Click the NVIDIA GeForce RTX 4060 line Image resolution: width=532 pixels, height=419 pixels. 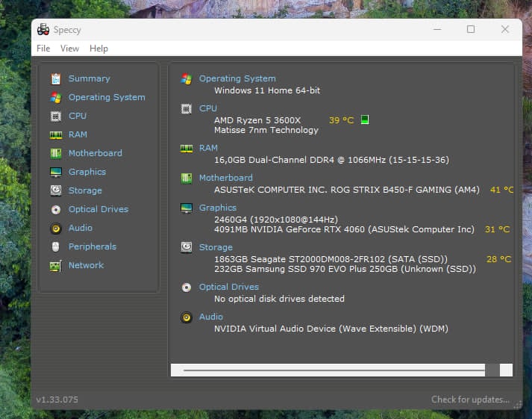(344, 229)
